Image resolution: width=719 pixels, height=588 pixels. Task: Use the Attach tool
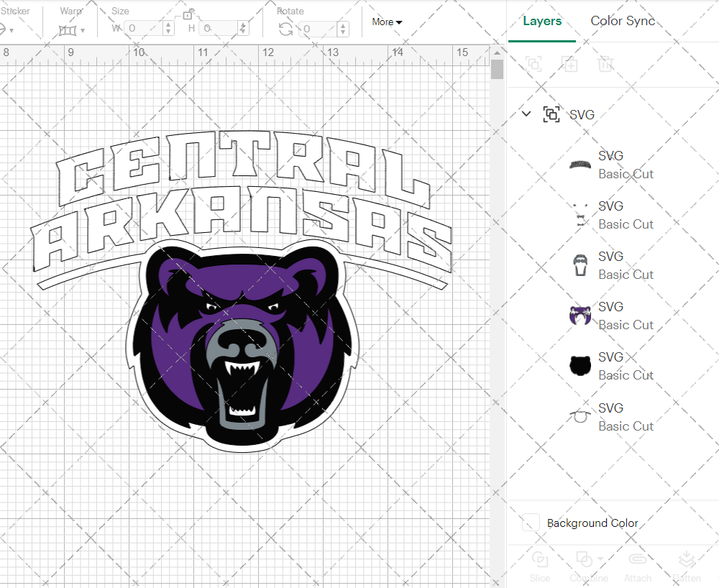[638, 566]
